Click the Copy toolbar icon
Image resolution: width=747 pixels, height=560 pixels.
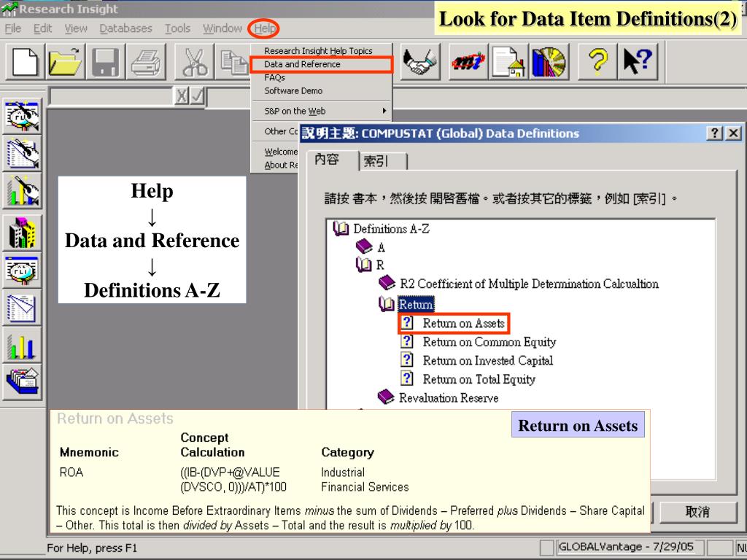(x=233, y=62)
